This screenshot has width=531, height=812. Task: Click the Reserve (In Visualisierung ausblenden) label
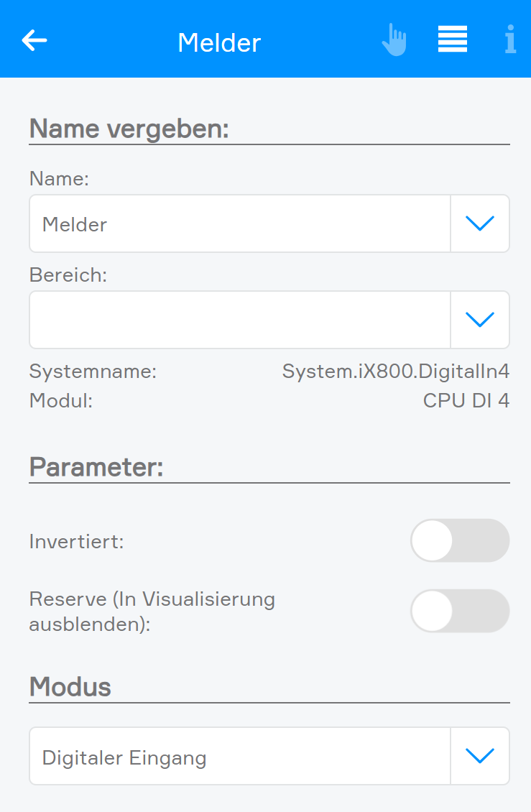pyautogui.click(x=152, y=612)
